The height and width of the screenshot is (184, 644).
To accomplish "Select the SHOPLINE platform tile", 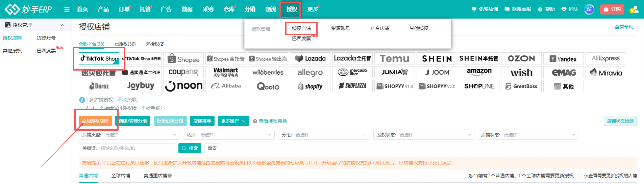I will tap(479, 86).
